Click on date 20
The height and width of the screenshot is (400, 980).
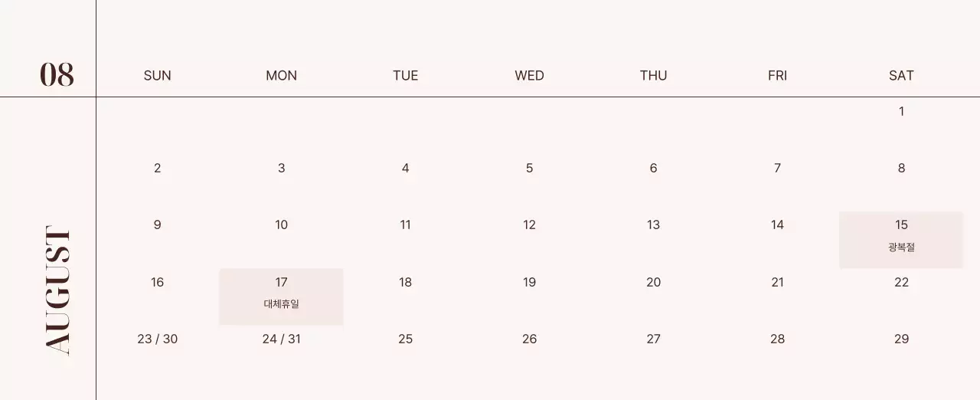click(x=653, y=282)
